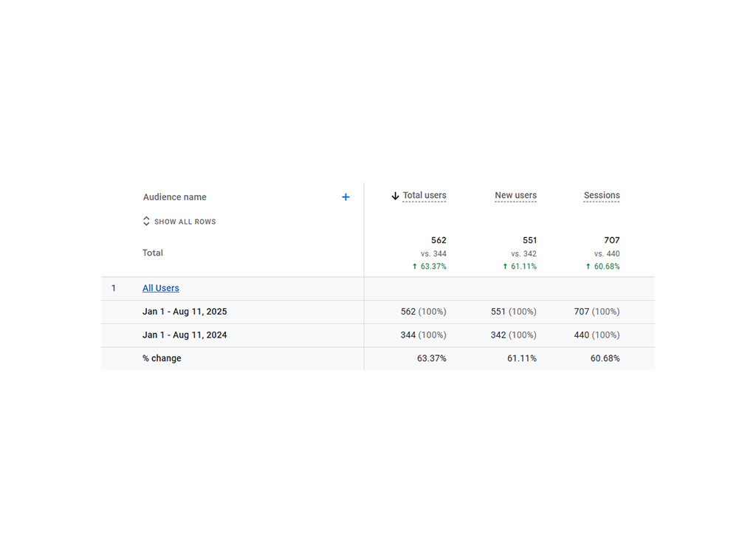Select the 63.37% change value
This screenshot has height=554, width=756.
[x=431, y=358]
